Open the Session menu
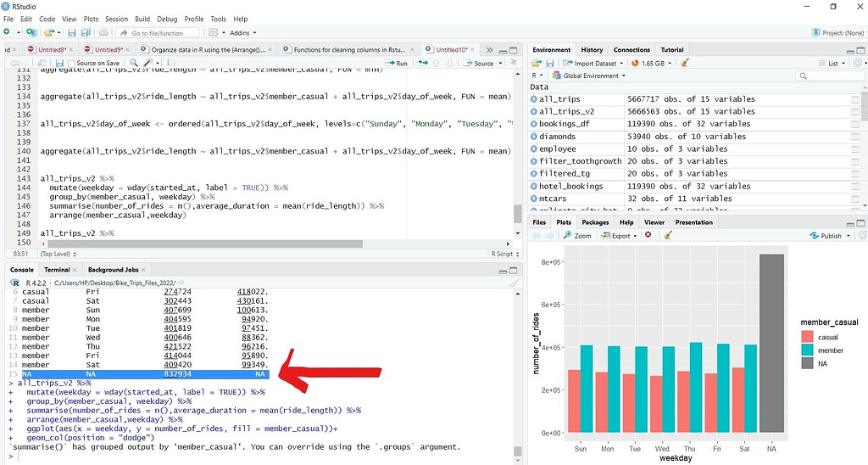 click(x=116, y=19)
